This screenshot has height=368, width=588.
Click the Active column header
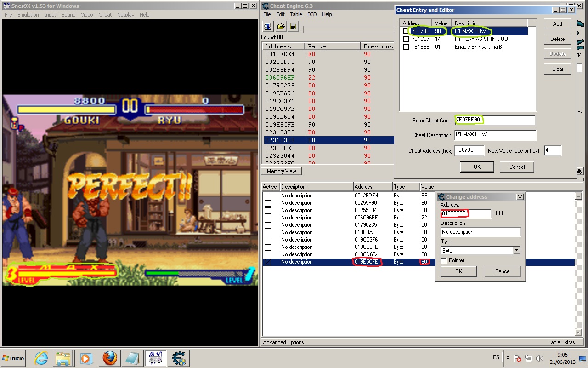[270, 187]
